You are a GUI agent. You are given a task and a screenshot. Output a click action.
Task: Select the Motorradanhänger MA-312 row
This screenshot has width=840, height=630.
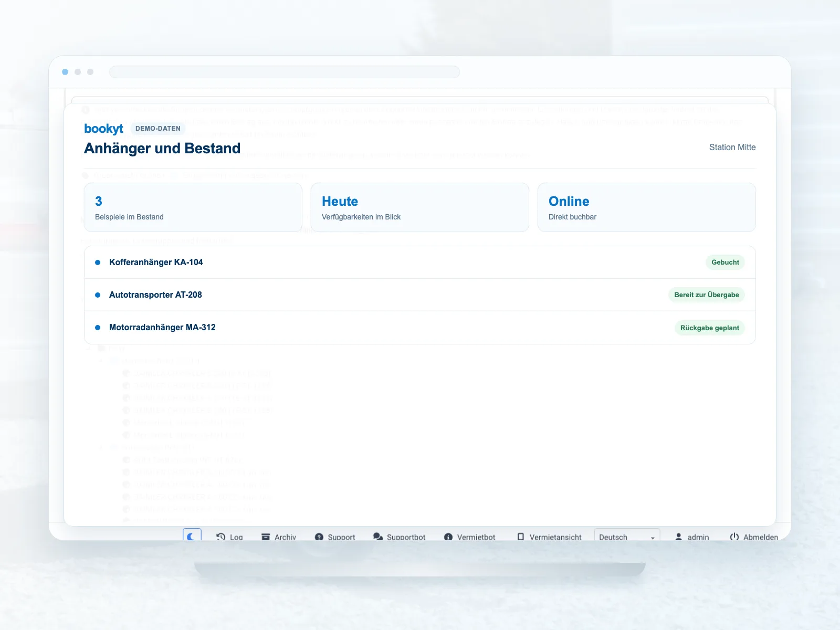(x=420, y=328)
